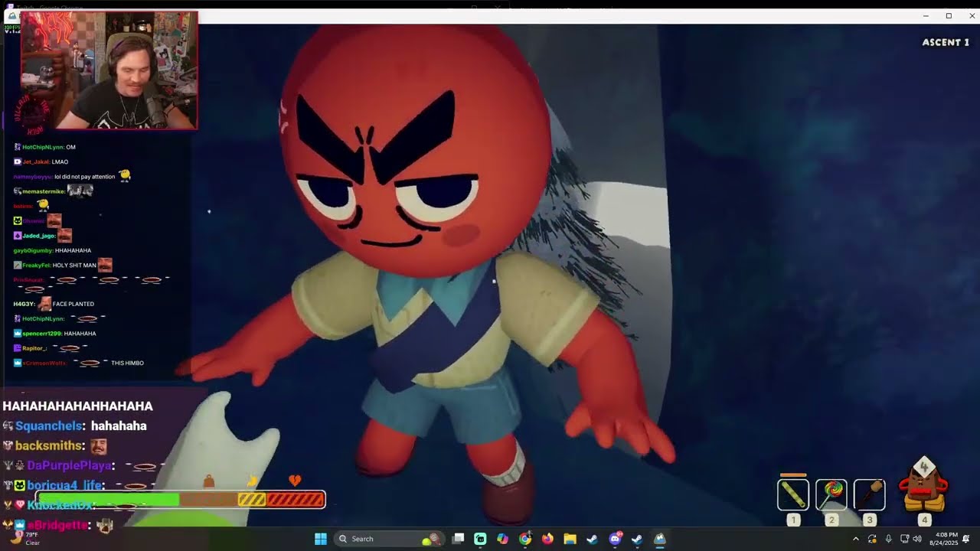980x551 pixels.
Task: Open Discord from the taskbar
Action: click(x=615, y=539)
